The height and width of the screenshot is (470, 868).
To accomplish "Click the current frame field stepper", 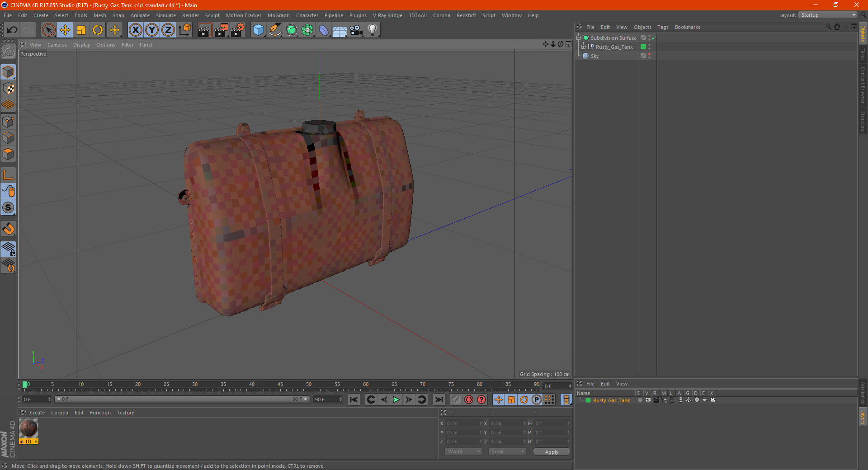I will (570, 386).
